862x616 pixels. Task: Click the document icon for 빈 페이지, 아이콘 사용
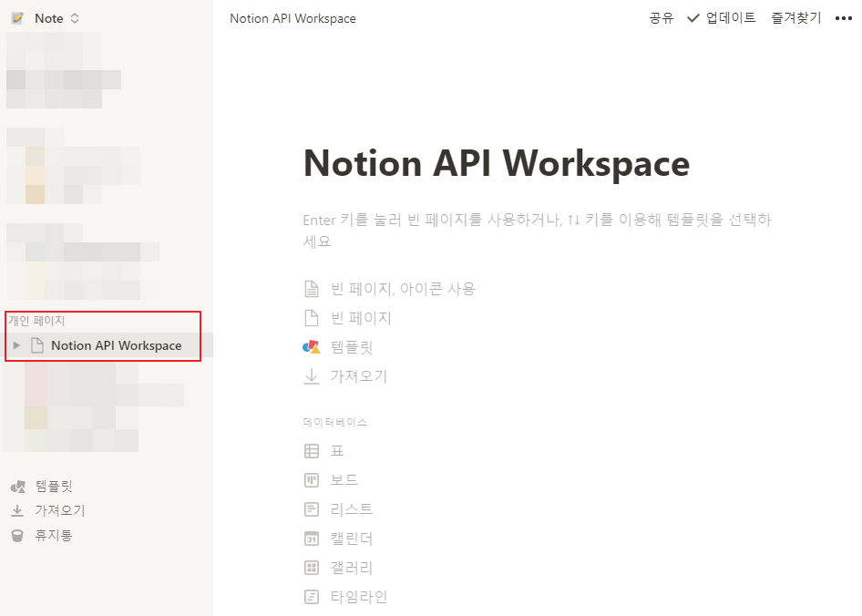click(312, 289)
